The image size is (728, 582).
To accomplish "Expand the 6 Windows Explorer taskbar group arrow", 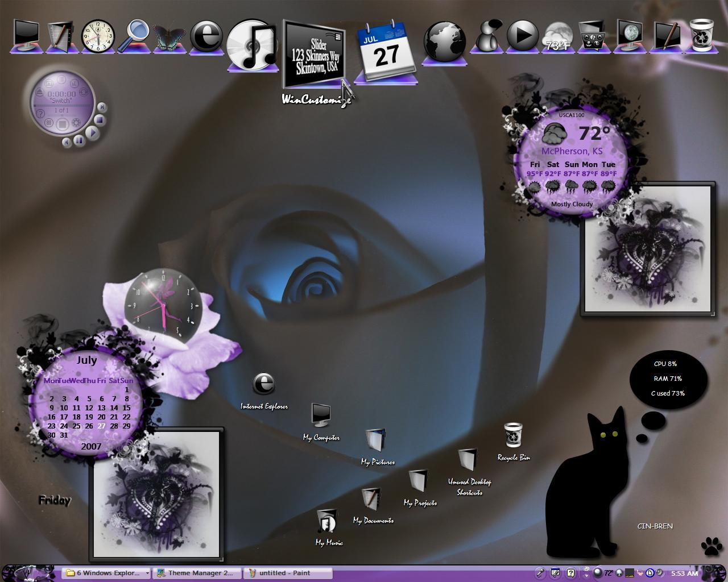I will point(147,573).
